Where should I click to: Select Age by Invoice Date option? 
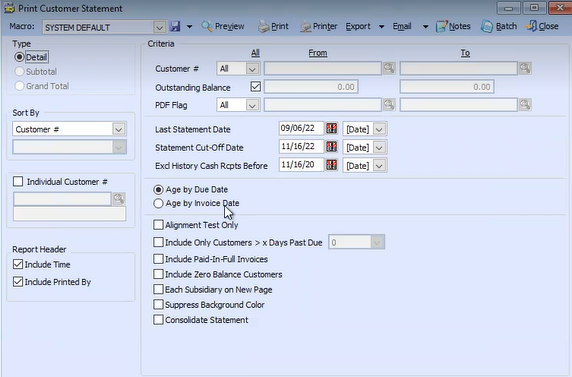tap(158, 203)
